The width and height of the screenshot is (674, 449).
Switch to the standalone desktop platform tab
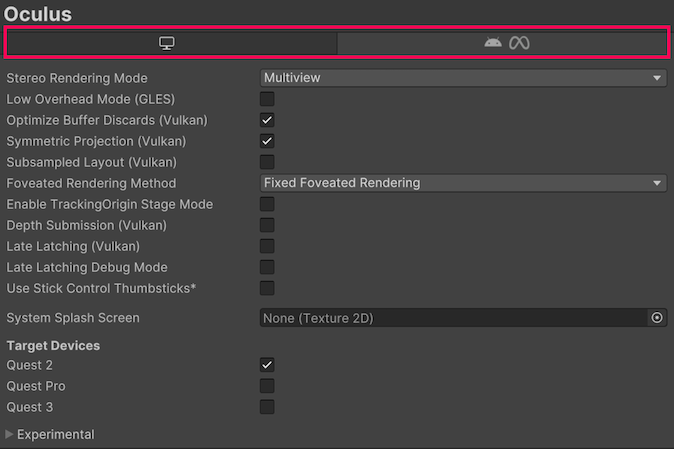(168, 43)
